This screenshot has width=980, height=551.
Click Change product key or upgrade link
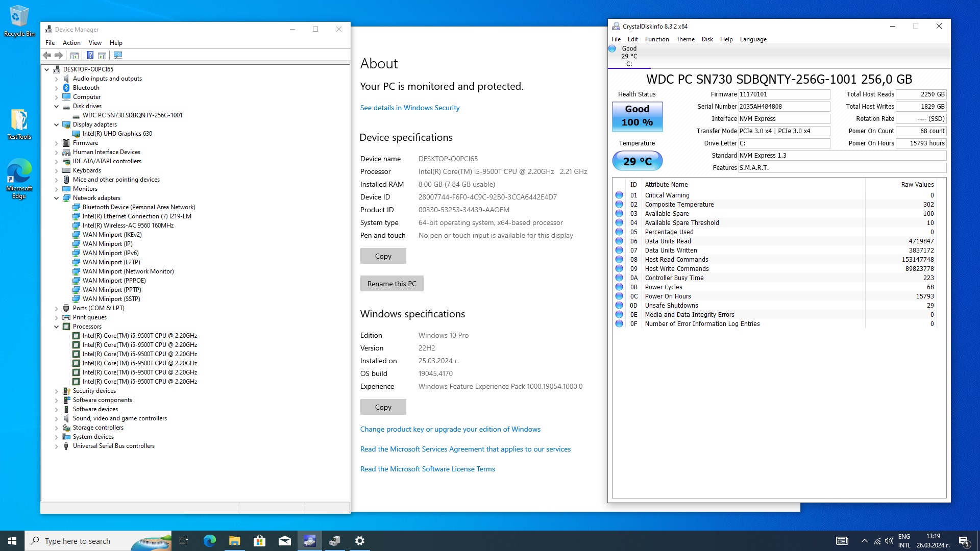pyautogui.click(x=450, y=429)
